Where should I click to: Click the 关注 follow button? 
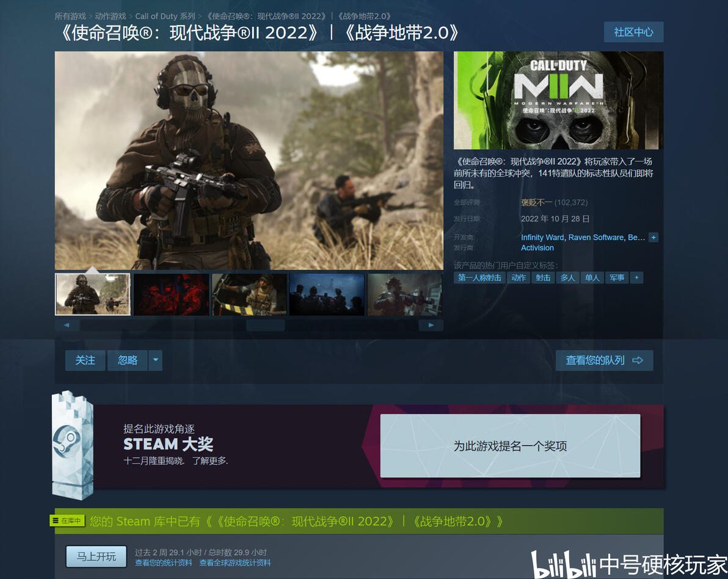tap(85, 360)
